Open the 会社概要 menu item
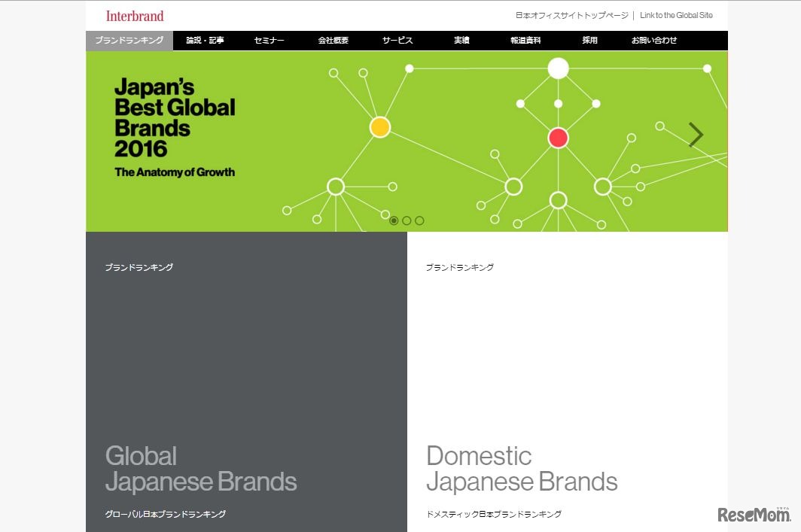The height and width of the screenshot is (532, 801). click(333, 41)
